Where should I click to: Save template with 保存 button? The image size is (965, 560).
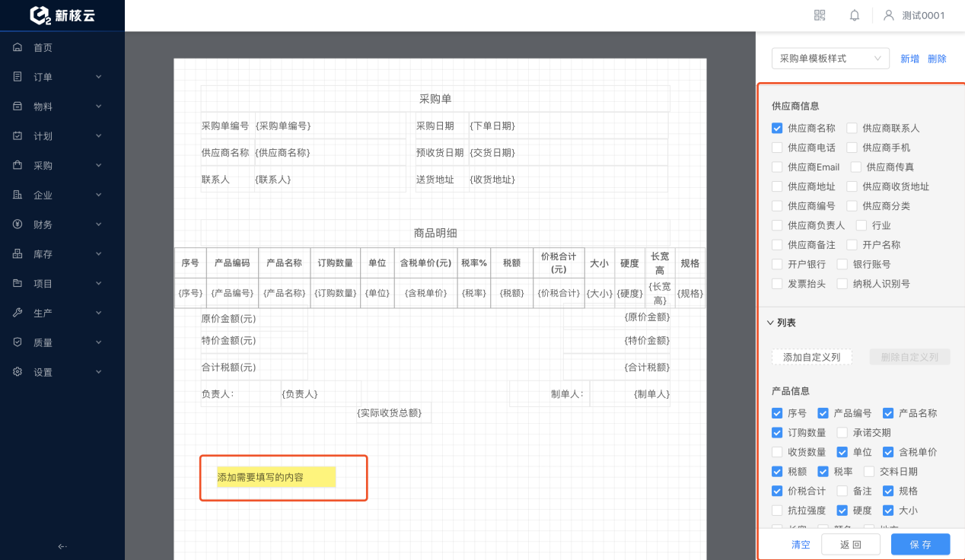click(921, 545)
